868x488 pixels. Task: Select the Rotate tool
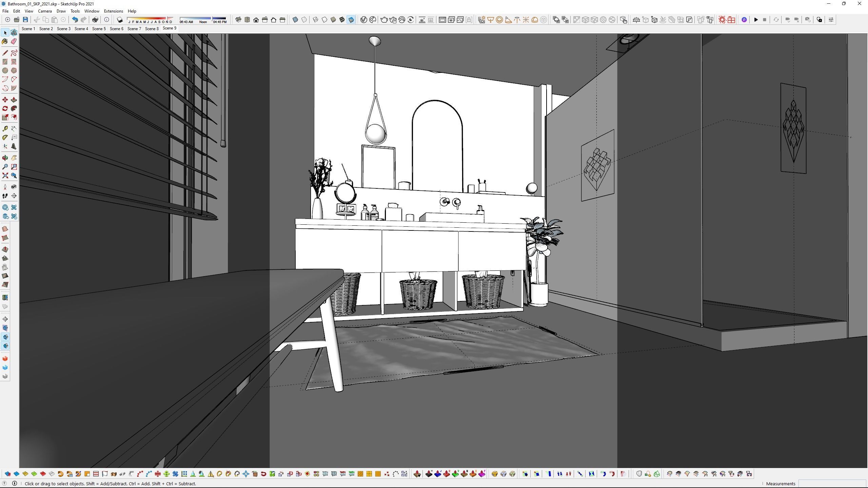coord(5,108)
